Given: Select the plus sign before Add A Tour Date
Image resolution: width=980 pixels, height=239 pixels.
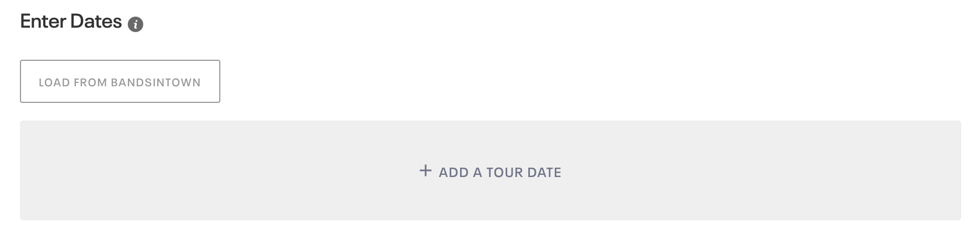Looking at the screenshot, I should click(425, 171).
